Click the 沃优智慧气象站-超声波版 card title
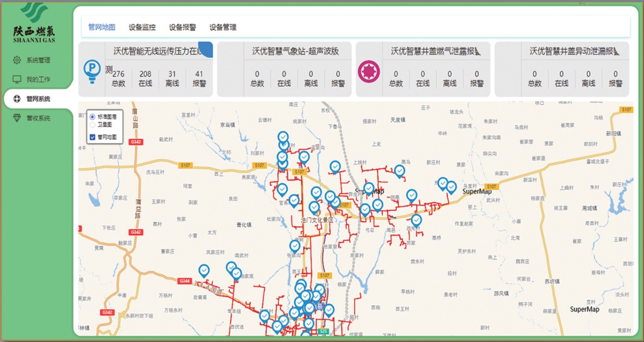644x342 pixels. [296, 51]
